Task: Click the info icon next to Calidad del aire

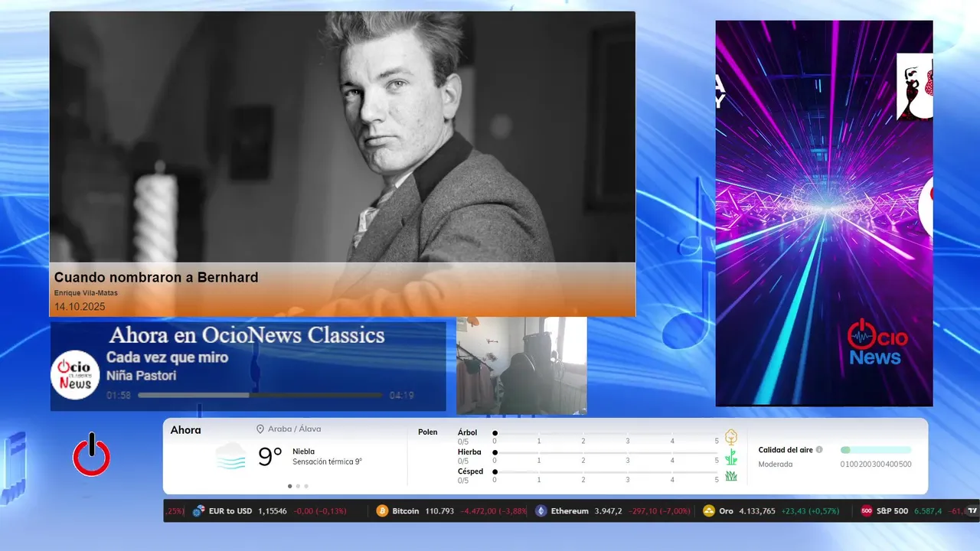Action: (819, 450)
